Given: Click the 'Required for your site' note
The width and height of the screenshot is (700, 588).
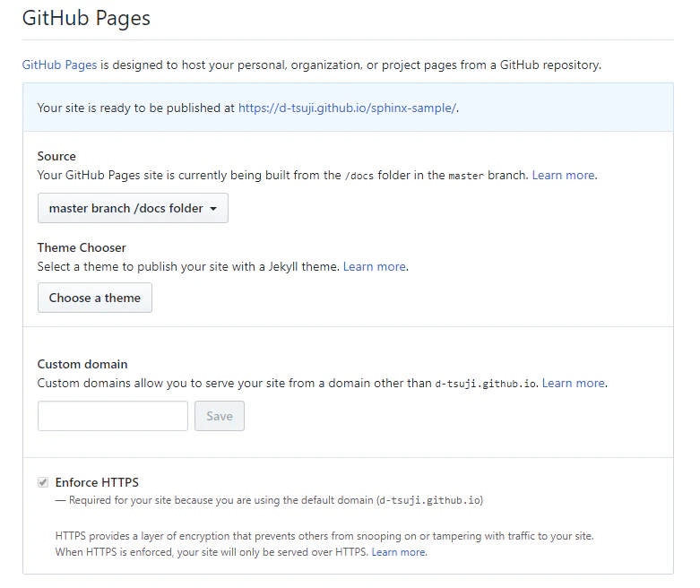Looking at the screenshot, I should 269,500.
